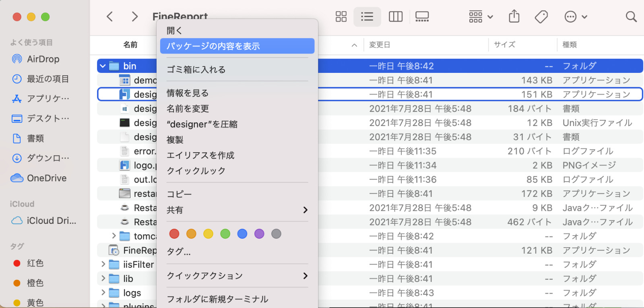This screenshot has height=308, width=644.
Task: Expand the tomcat folder
Action: coord(114,236)
